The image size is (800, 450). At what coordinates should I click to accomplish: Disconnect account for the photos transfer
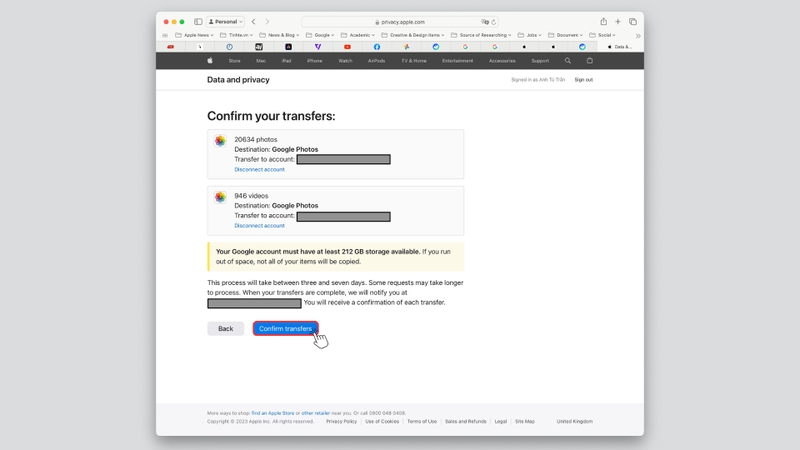pos(259,169)
